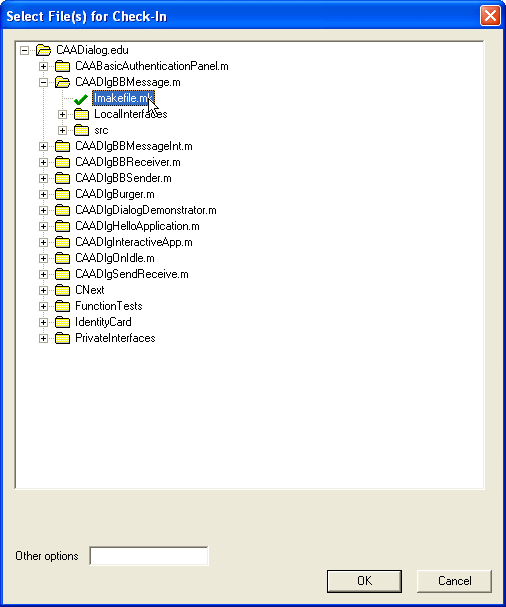The image size is (506, 607).
Task: Click the green checkmark beside Imakefile.mk
Action: pyautogui.click(x=81, y=99)
